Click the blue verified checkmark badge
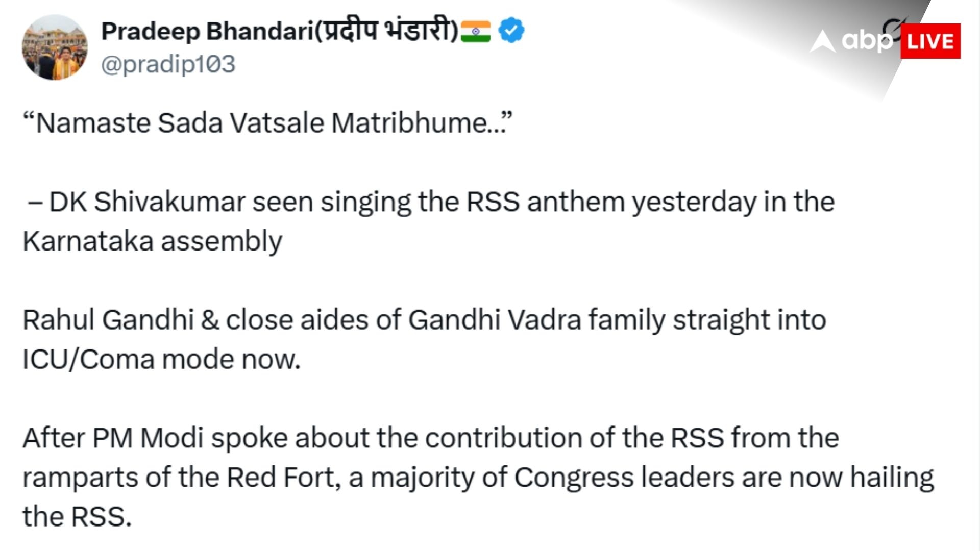Viewport: 980px width, 551px height. point(511,30)
